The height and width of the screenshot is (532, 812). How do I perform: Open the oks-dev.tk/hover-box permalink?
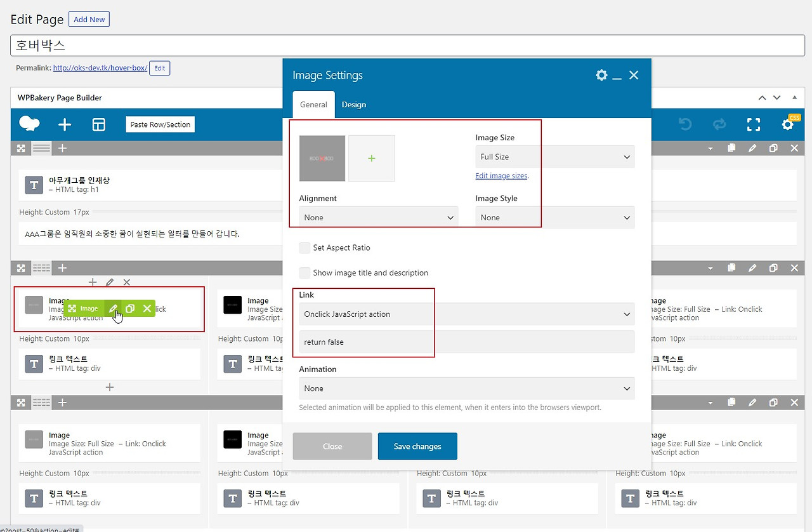(x=100, y=68)
